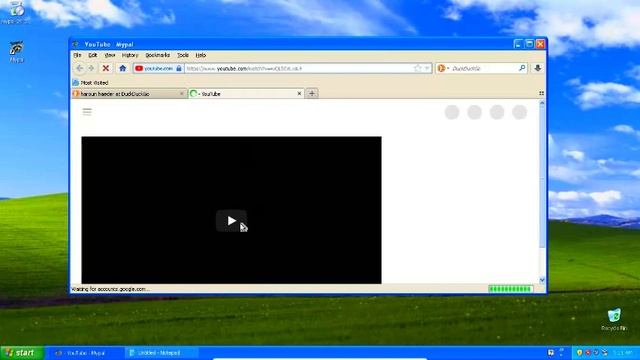Open the Windows Start menu

coord(21,353)
